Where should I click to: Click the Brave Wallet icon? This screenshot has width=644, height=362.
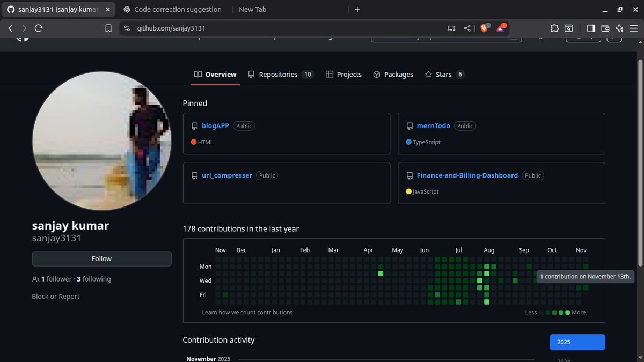pos(605,28)
